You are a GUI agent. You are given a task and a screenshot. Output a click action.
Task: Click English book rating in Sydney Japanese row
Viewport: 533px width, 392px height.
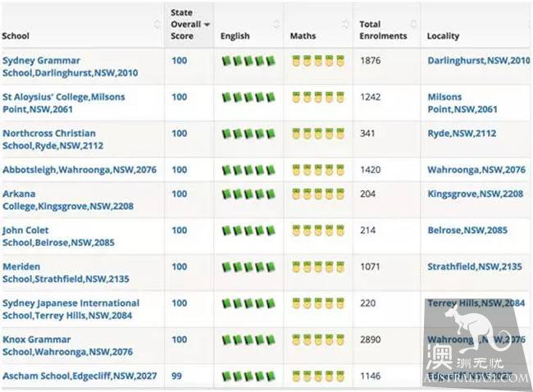click(248, 303)
